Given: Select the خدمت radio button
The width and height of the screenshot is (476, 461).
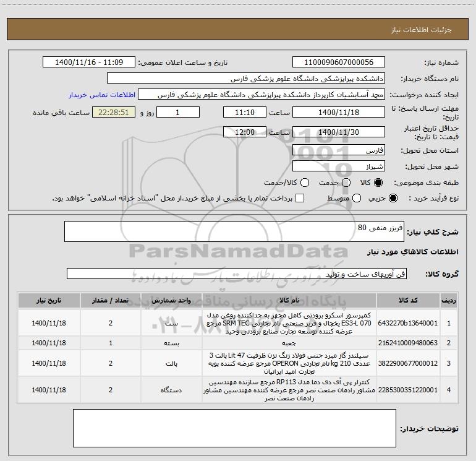Looking at the screenshot, I should (x=346, y=183).
